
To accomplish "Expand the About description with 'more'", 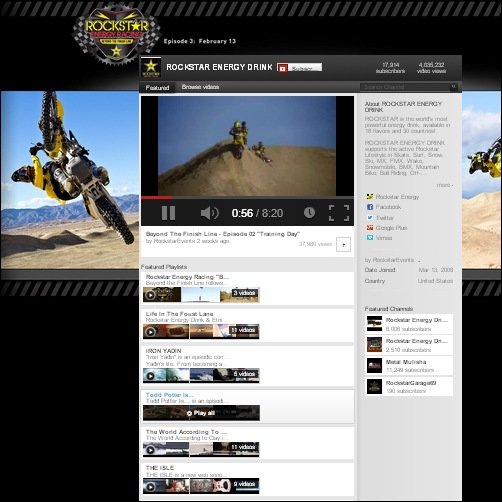I will click(445, 185).
